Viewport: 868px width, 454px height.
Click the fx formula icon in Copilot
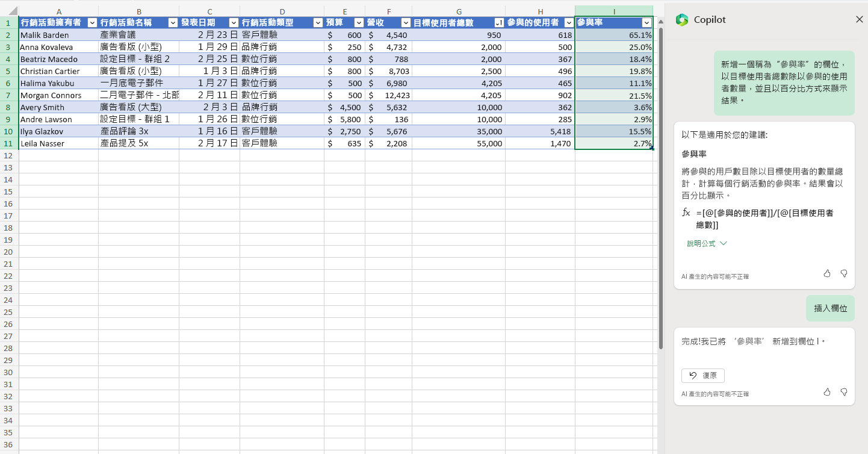686,213
